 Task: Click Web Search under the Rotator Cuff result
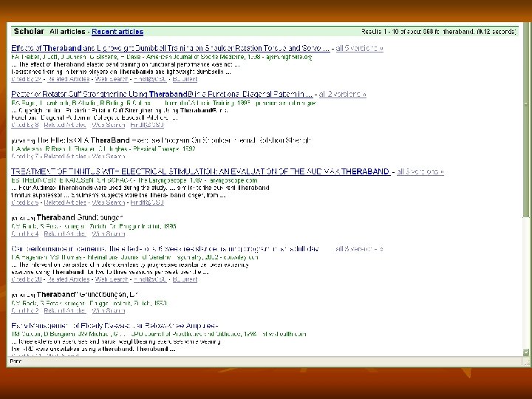(109, 125)
